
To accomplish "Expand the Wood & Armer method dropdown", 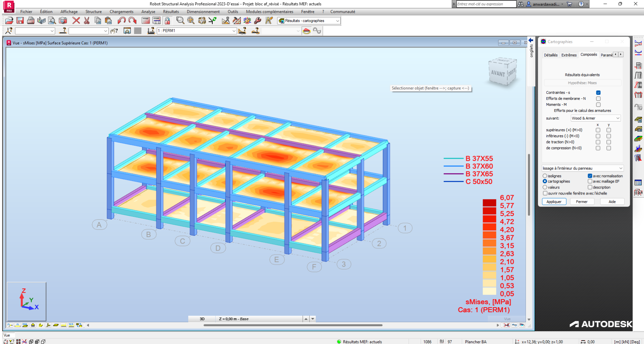I will point(618,118).
